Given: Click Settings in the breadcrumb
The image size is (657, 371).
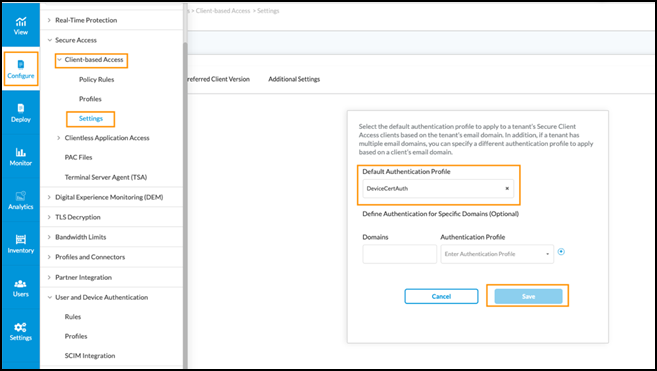Looking at the screenshot, I should (x=268, y=11).
